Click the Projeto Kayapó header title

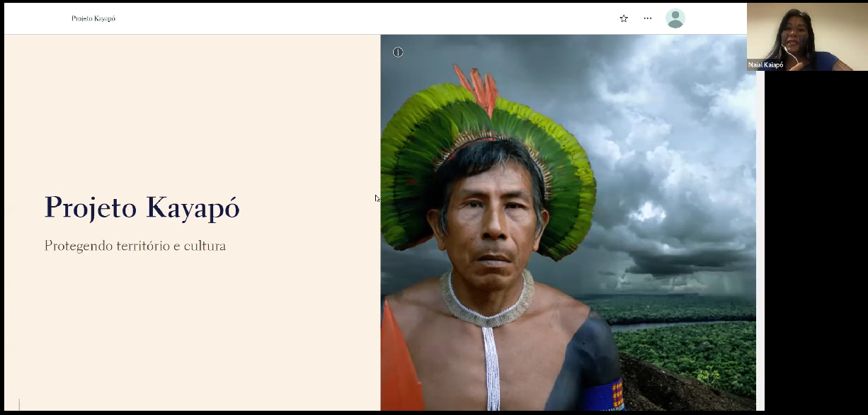click(93, 18)
